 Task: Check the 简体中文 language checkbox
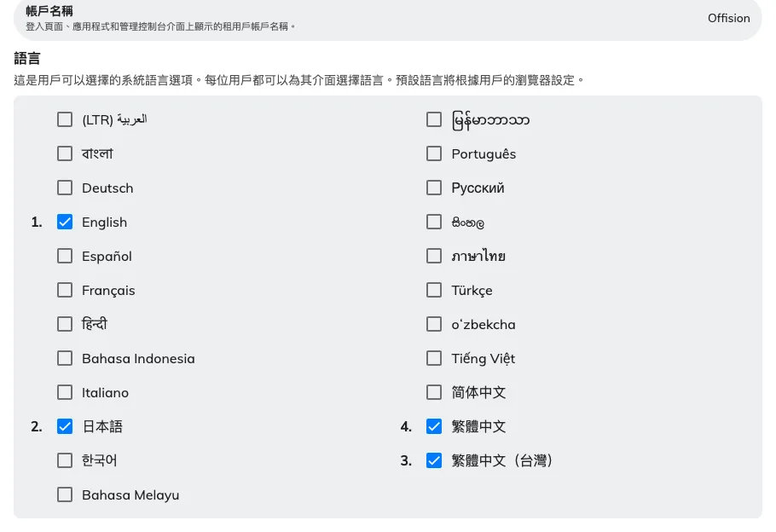click(434, 392)
